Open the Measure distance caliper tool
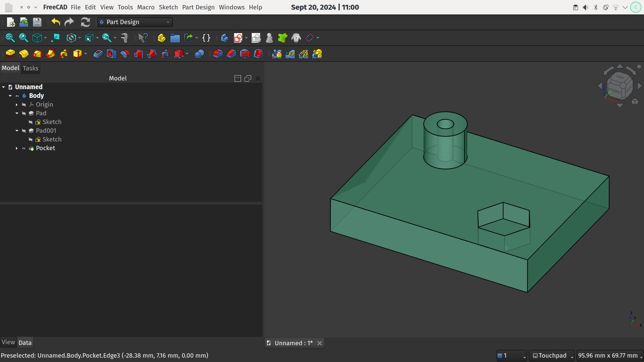 pos(124,38)
